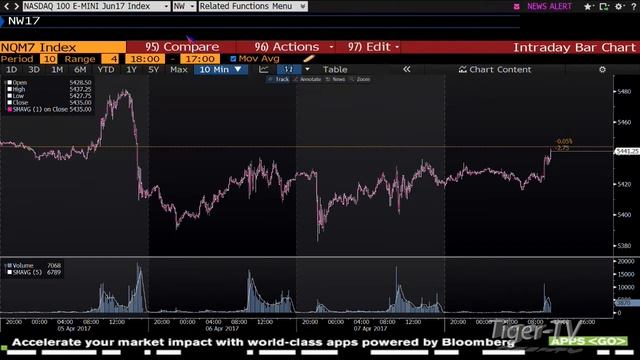
Task: Toggle the Mov Avg checkbox
Action: click(x=233, y=59)
